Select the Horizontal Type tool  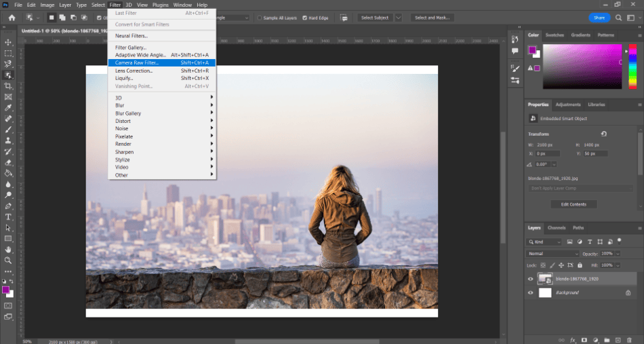coord(8,216)
